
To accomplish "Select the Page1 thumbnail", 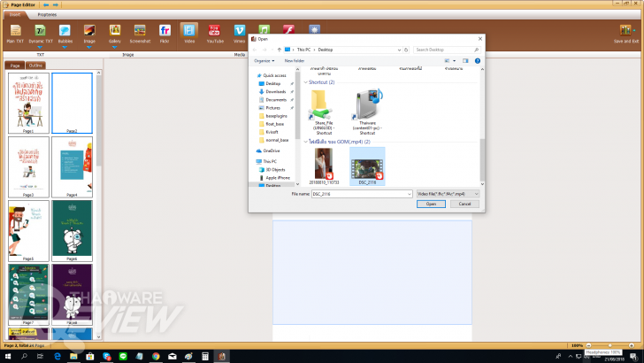I will click(x=28, y=103).
